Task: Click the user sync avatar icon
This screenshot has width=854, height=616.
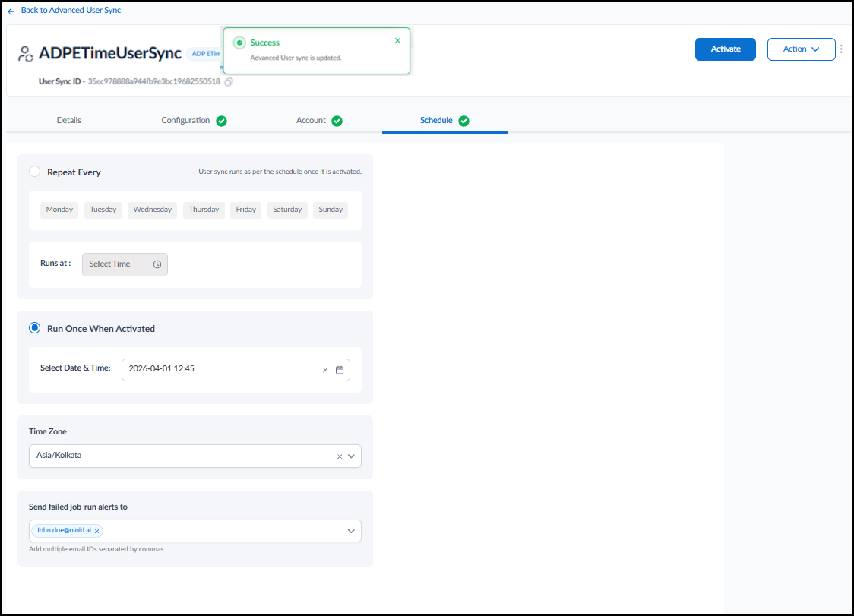Action: (x=25, y=54)
